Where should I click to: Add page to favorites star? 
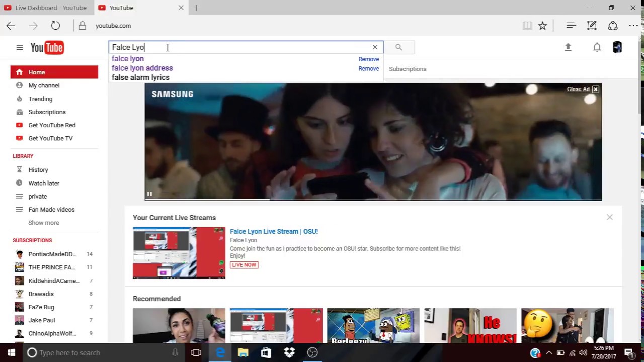pyautogui.click(x=542, y=26)
